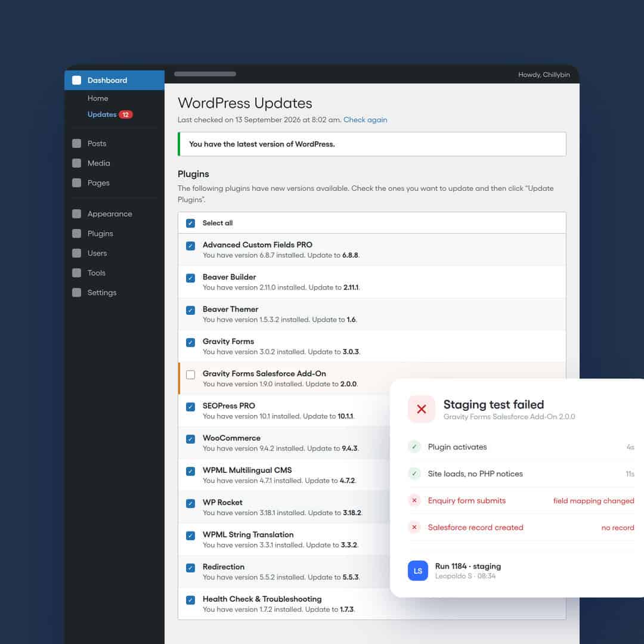Open the Posts menu

point(97,143)
